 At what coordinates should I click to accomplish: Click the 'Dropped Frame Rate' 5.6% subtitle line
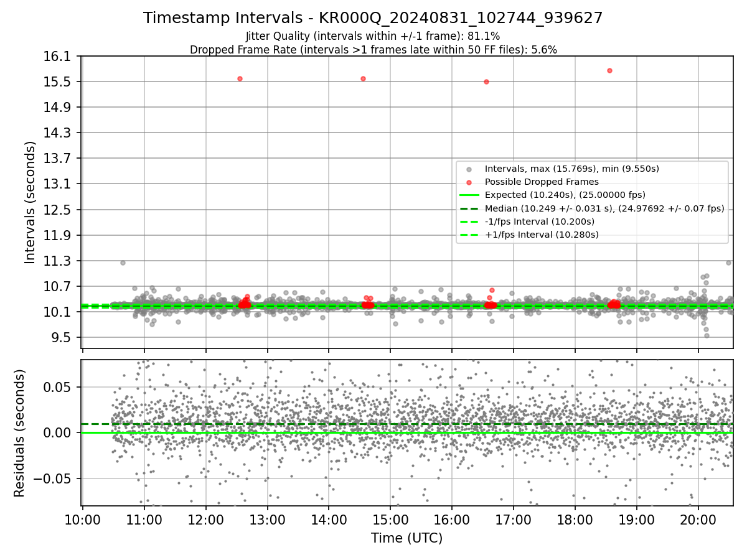373,50
